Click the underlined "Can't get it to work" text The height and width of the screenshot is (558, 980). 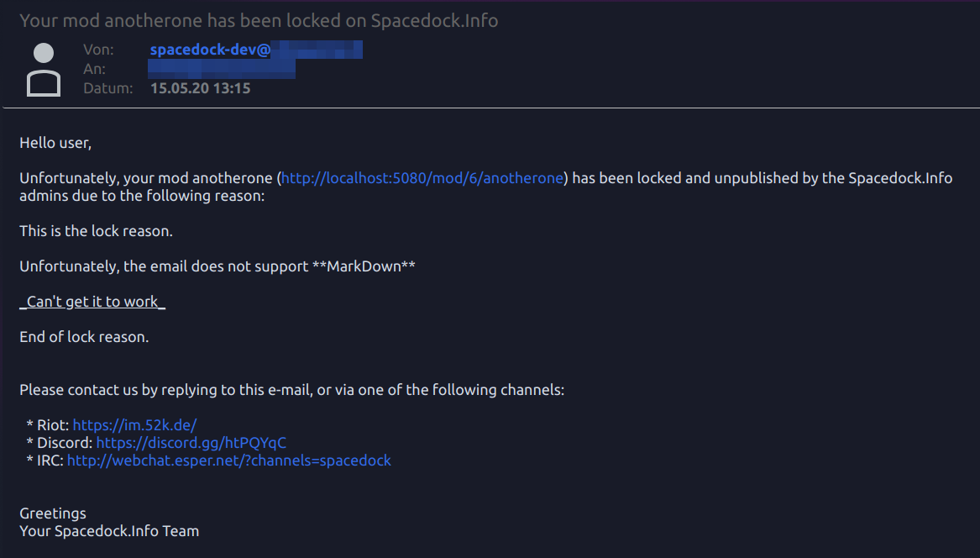coord(92,302)
